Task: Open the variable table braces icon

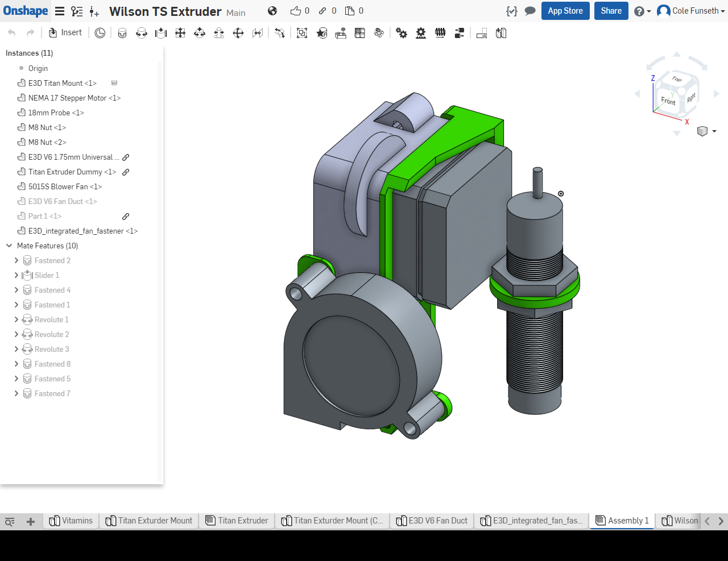Action: tap(511, 11)
